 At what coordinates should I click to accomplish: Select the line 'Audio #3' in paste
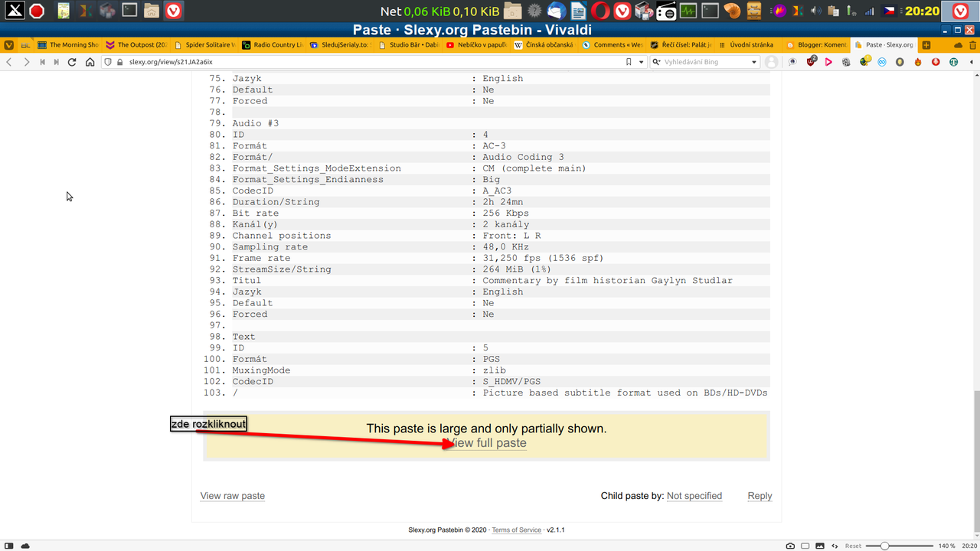[x=256, y=123]
